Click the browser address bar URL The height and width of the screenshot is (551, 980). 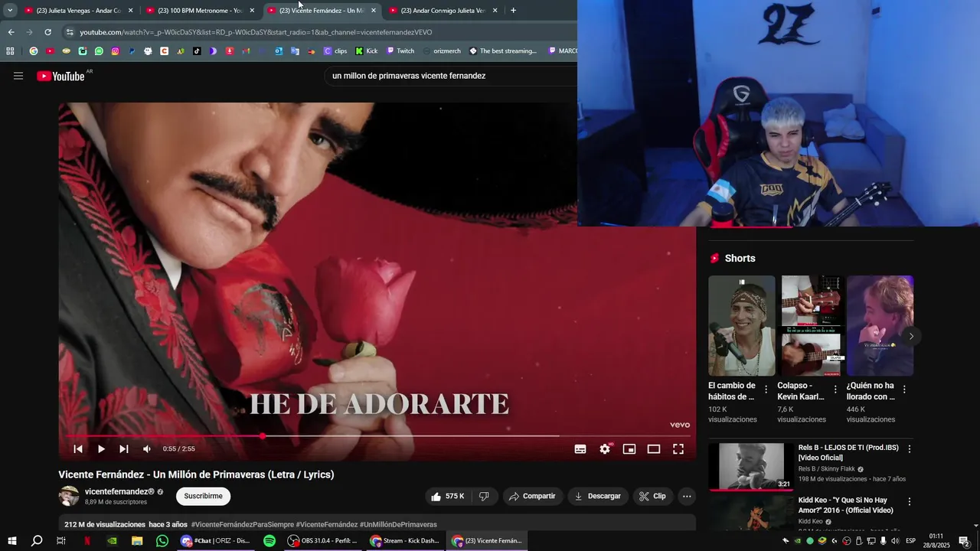(x=256, y=32)
